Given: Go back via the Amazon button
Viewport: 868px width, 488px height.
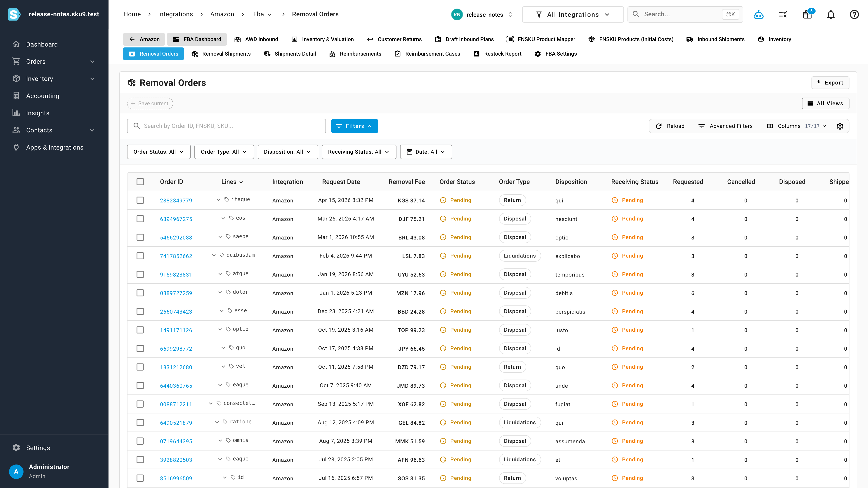Looking at the screenshot, I should 144,39.
